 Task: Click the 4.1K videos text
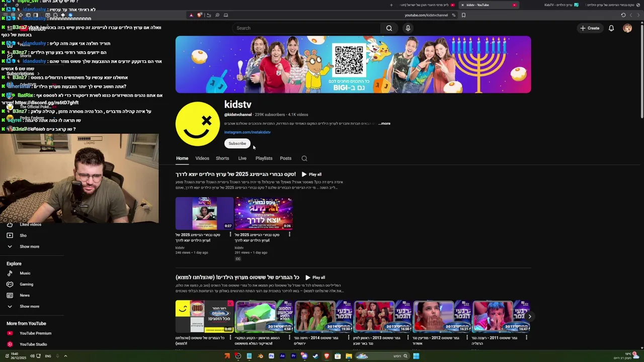(298, 115)
